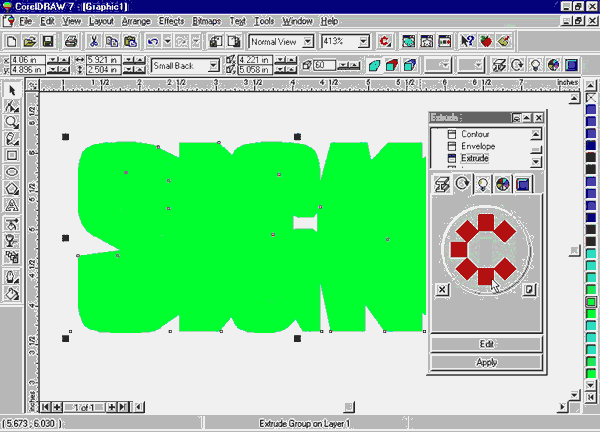Switch to extrude lighting bulb tab
Image resolution: width=600 pixels, height=432 pixels.
(x=483, y=184)
